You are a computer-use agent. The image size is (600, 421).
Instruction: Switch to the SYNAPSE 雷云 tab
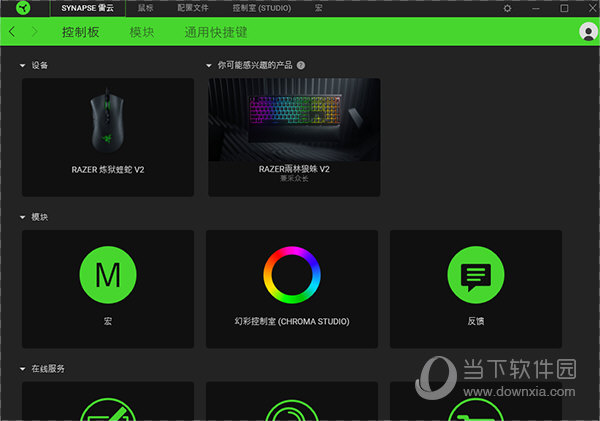tap(88, 8)
